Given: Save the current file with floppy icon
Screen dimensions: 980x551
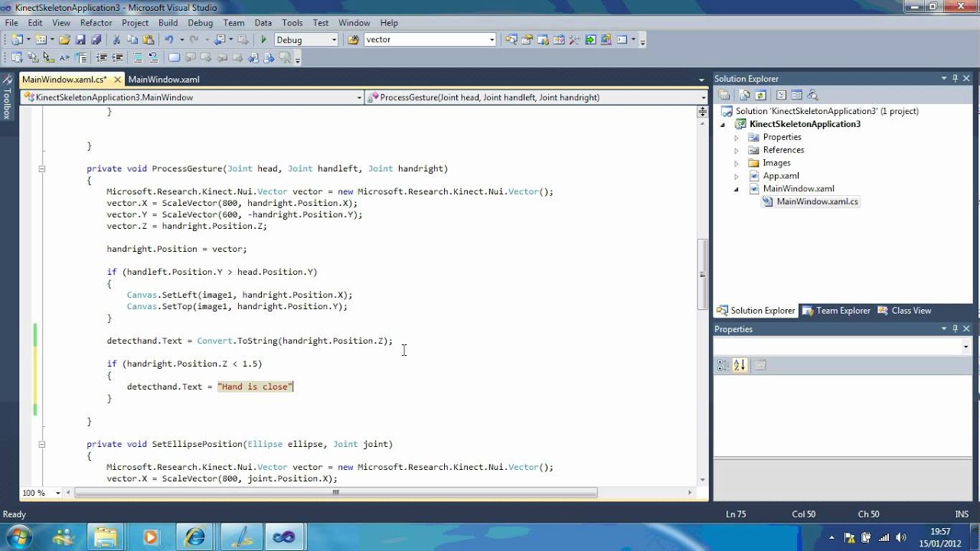Looking at the screenshot, I should point(80,40).
